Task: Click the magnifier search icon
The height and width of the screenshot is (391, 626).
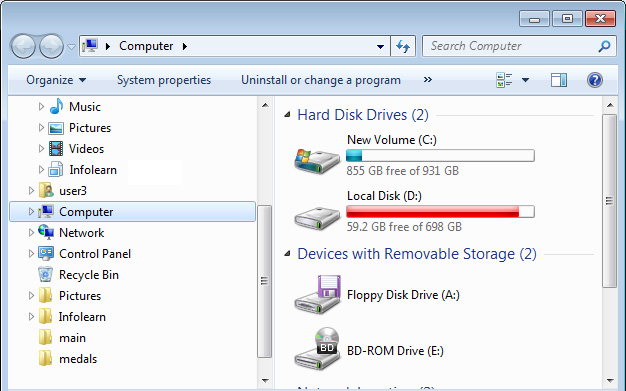Action: tap(604, 46)
